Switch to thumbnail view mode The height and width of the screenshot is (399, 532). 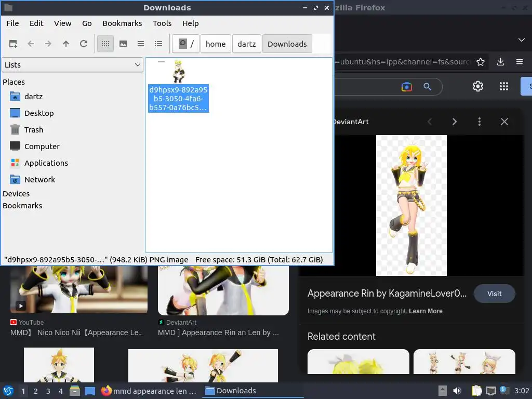coord(123,44)
